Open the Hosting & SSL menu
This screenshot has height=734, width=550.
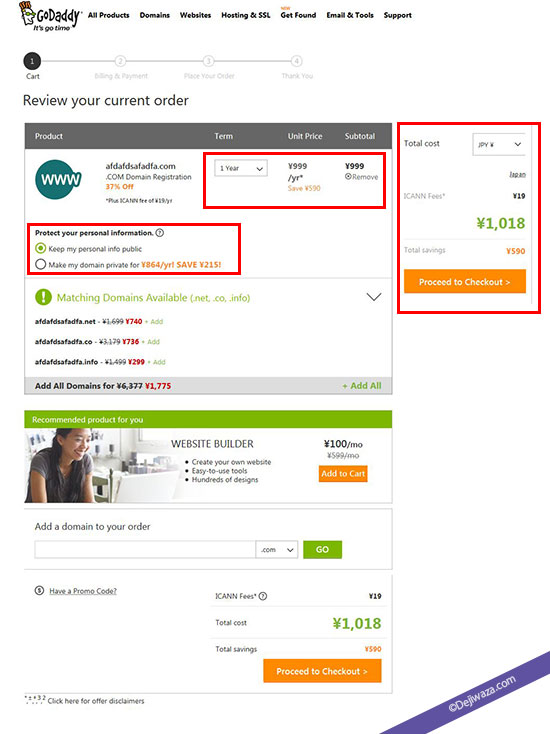246,15
